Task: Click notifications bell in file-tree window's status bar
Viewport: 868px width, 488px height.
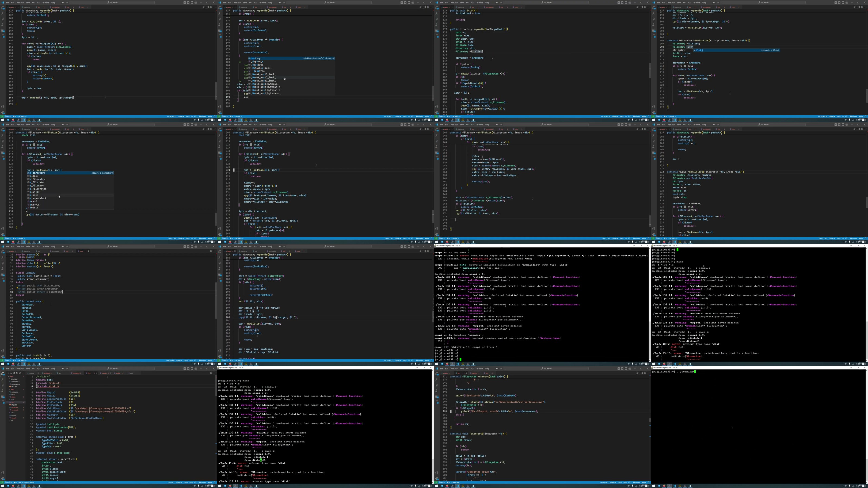Action: click(x=215, y=483)
